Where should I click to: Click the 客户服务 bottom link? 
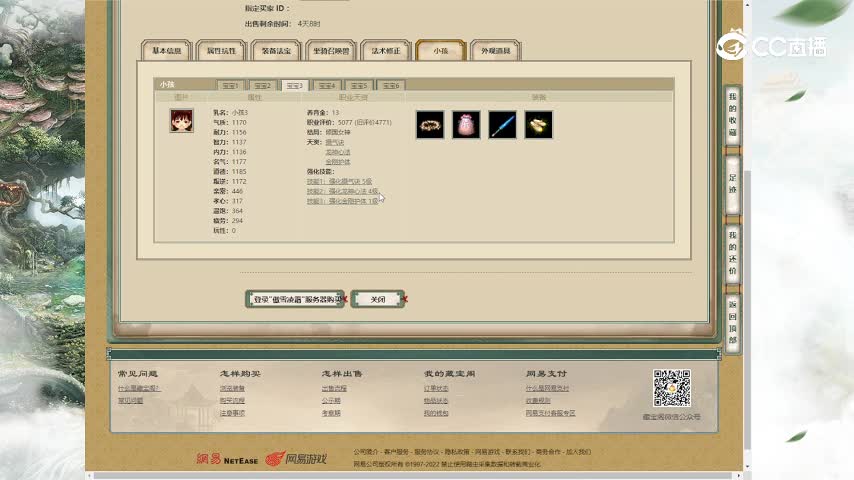pos(396,452)
